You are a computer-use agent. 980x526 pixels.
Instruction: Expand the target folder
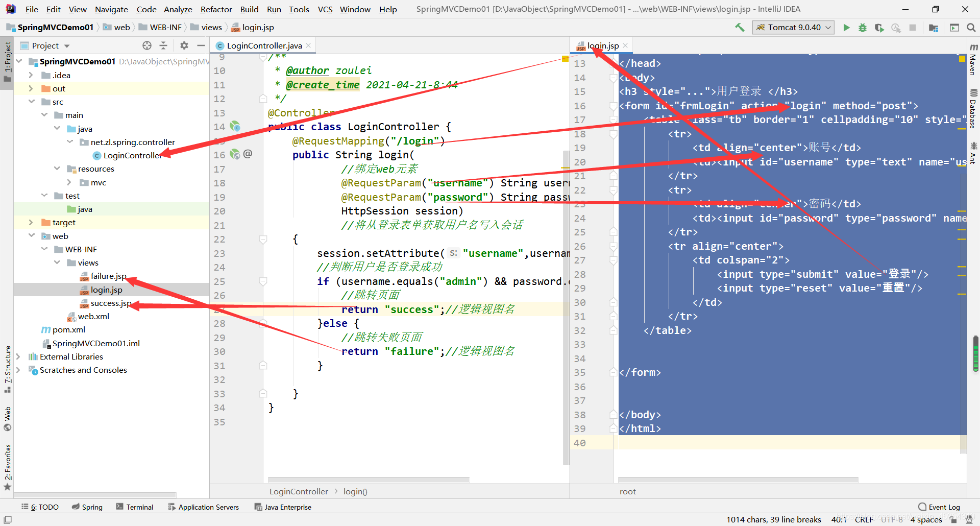click(31, 222)
